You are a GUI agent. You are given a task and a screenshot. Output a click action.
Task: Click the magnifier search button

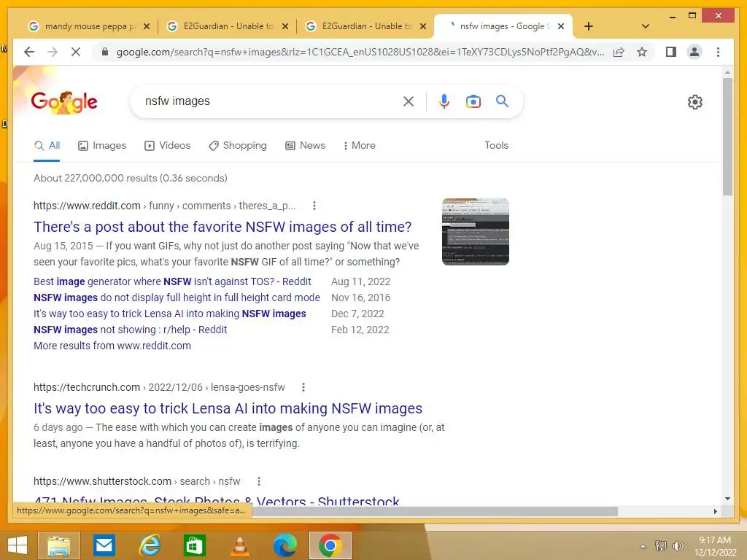pyautogui.click(x=502, y=101)
